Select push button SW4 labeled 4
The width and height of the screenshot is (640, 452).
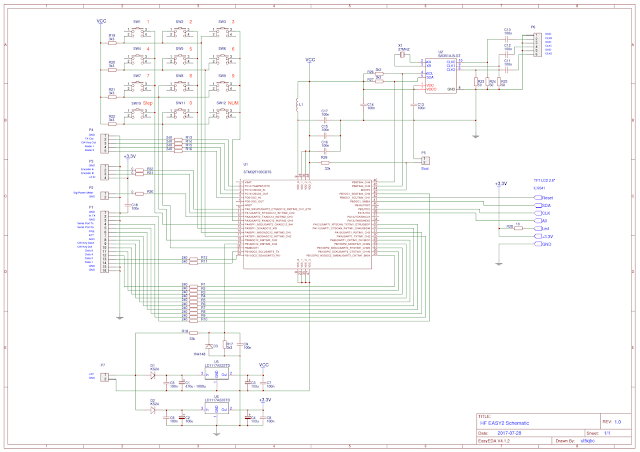pos(139,59)
